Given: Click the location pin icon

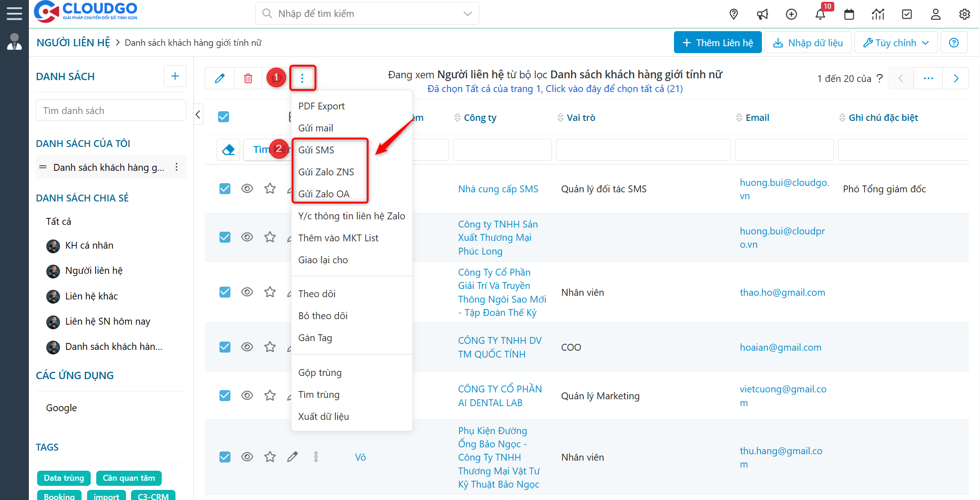Looking at the screenshot, I should click(734, 15).
